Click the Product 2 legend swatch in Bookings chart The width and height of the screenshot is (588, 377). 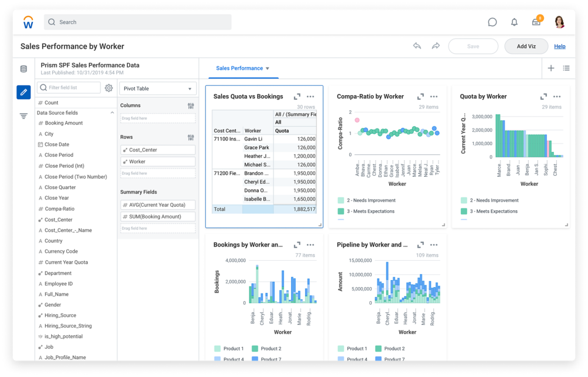(255, 348)
